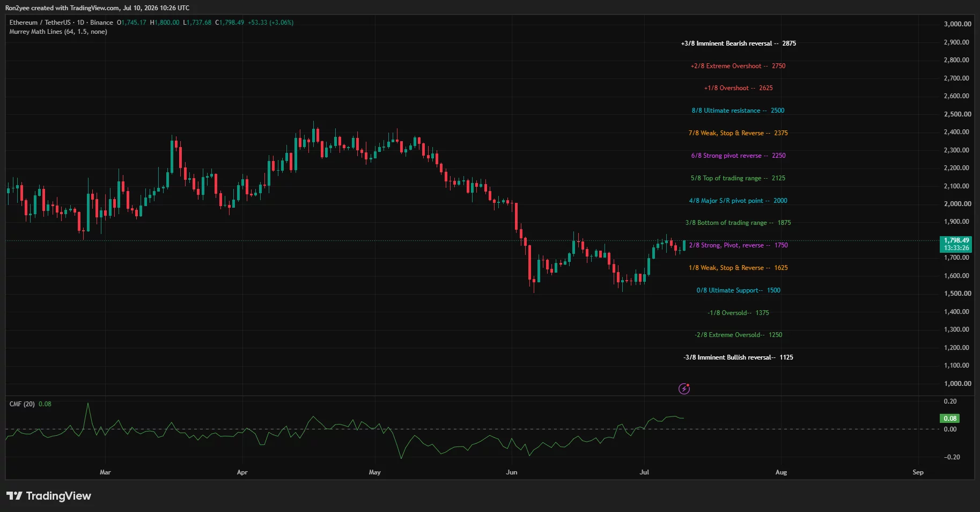Image resolution: width=980 pixels, height=512 pixels.
Task: Click the 2,500.00 price scale label
Action: coord(957,114)
